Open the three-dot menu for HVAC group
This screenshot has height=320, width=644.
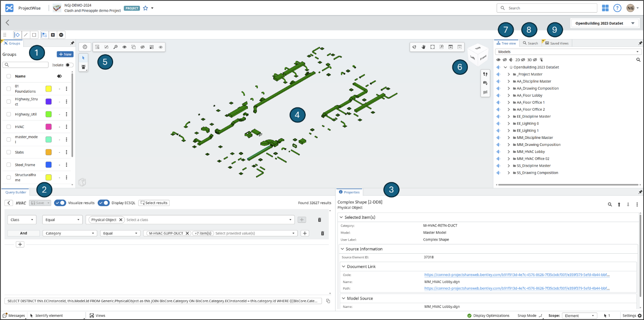pyautogui.click(x=66, y=127)
